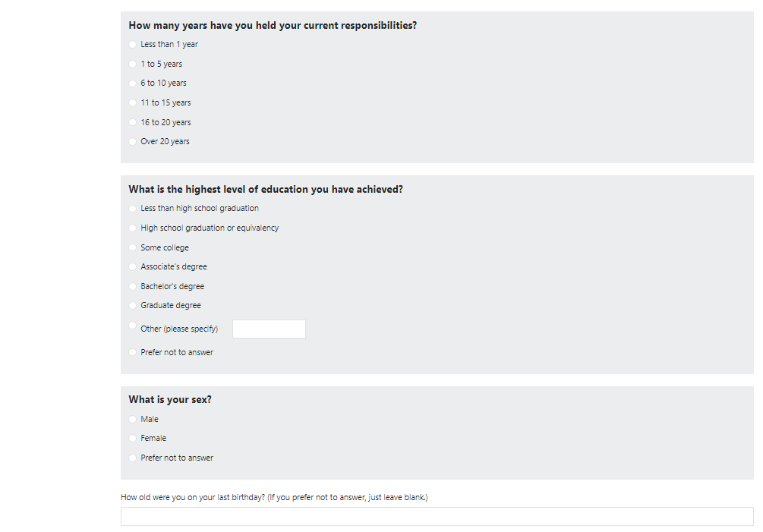Click the 'What is your sex?' question heading
The height and width of the screenshot is (532, 763).
point(170,400)
